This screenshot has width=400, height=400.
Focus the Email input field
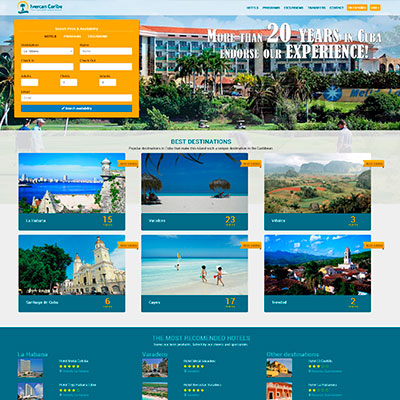click(77, 98)
